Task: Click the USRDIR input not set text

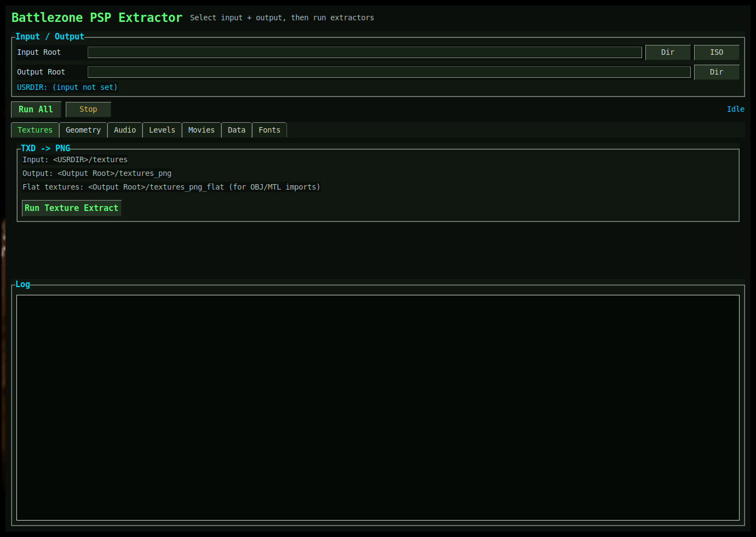Action: 67,87
